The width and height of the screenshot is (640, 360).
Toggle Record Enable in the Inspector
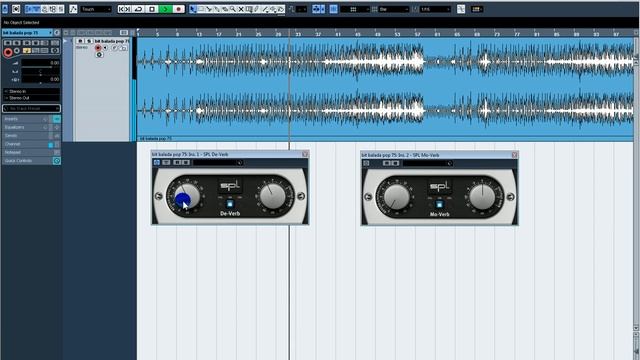point(8,52)
